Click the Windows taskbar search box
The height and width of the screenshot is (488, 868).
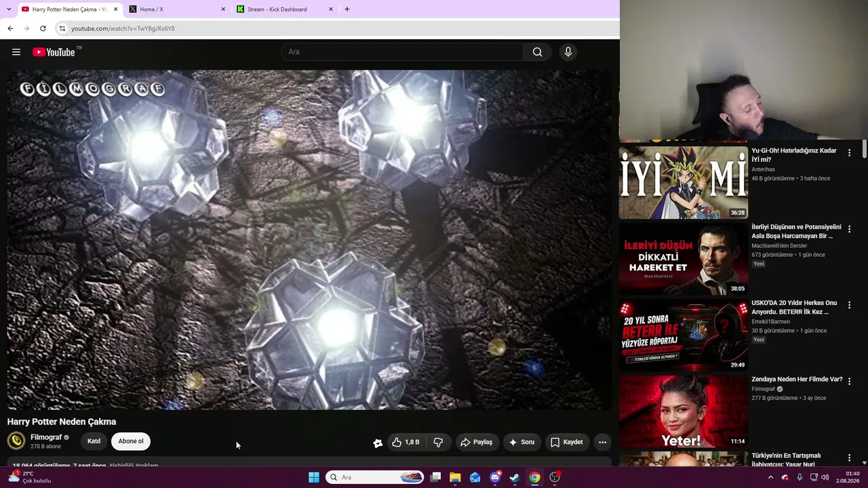tap(375, 477)
